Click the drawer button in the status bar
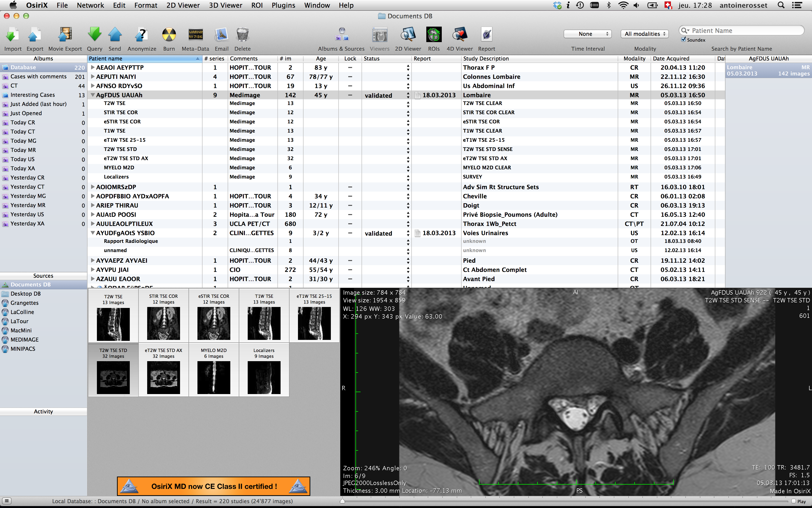The height and width of the screenshot is (508, 812). point(7,501)
